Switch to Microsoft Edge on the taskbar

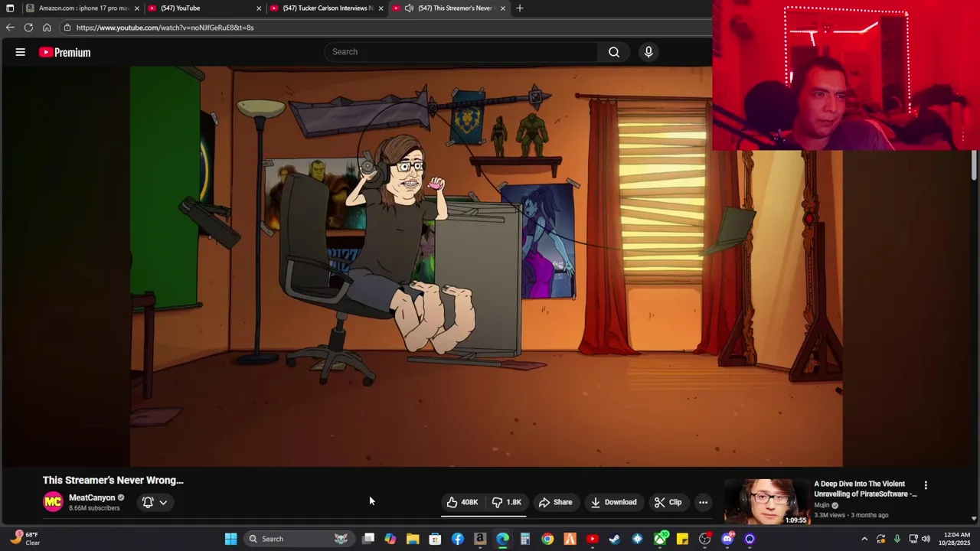pos(502,539)
